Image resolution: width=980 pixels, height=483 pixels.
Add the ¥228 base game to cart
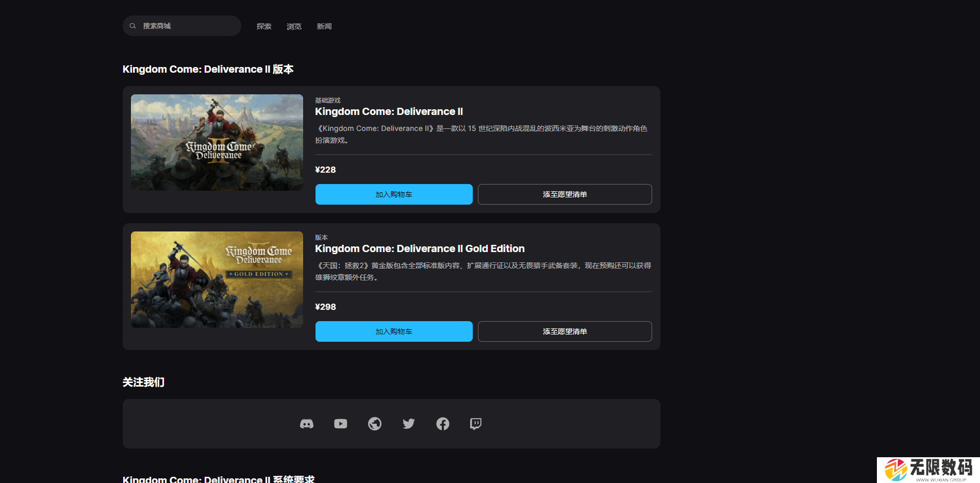tap(394, 194)
